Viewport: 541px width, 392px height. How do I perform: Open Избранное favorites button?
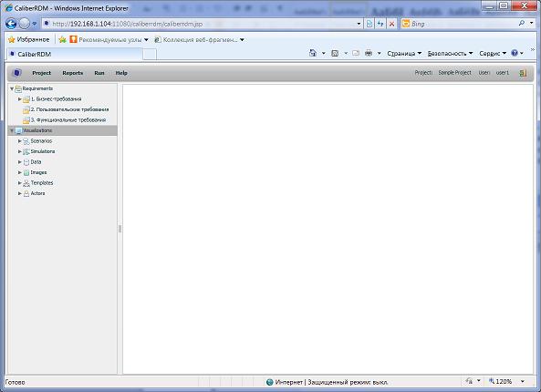29,39
